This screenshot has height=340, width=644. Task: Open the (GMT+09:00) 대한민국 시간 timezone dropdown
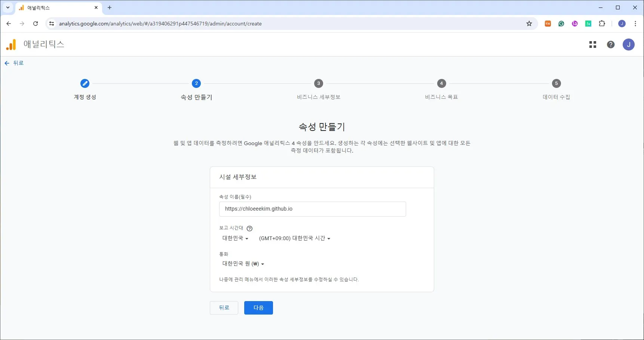tap(295, 238)
